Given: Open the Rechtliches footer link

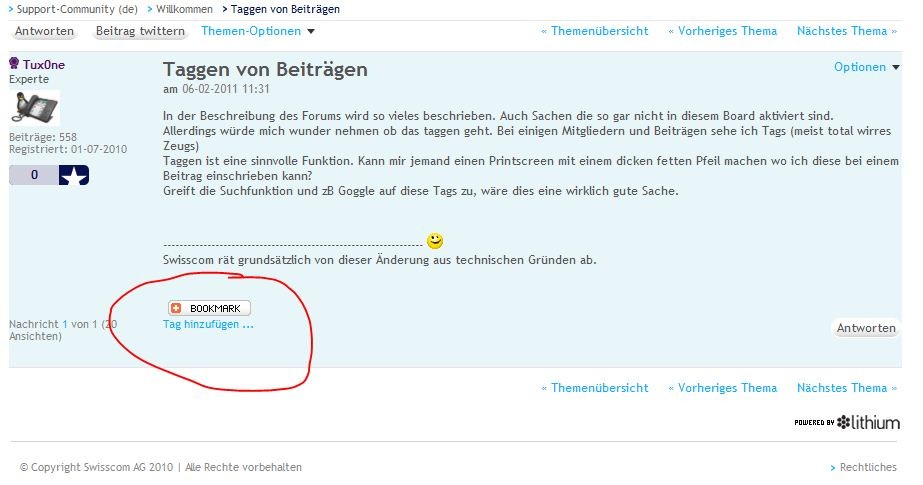Looking at the screenshot, I should [868, 467].
